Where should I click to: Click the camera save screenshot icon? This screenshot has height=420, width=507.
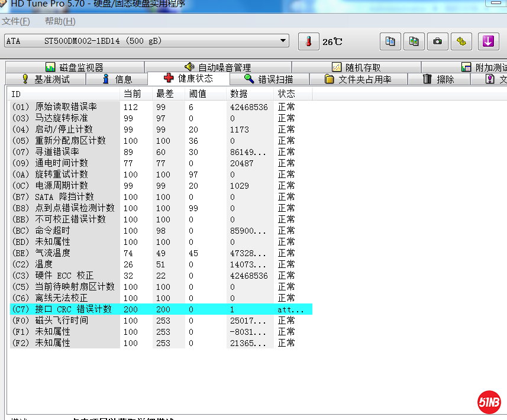click(x=437, y=41)
